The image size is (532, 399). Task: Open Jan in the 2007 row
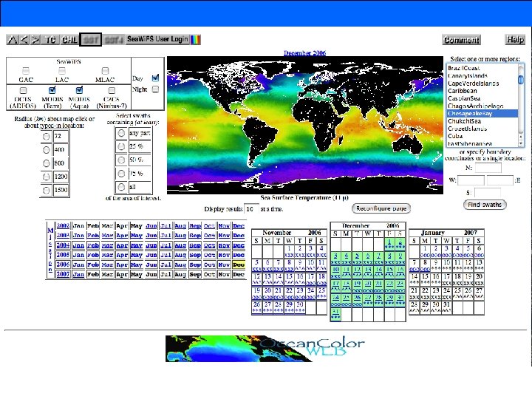coord(78,274)
